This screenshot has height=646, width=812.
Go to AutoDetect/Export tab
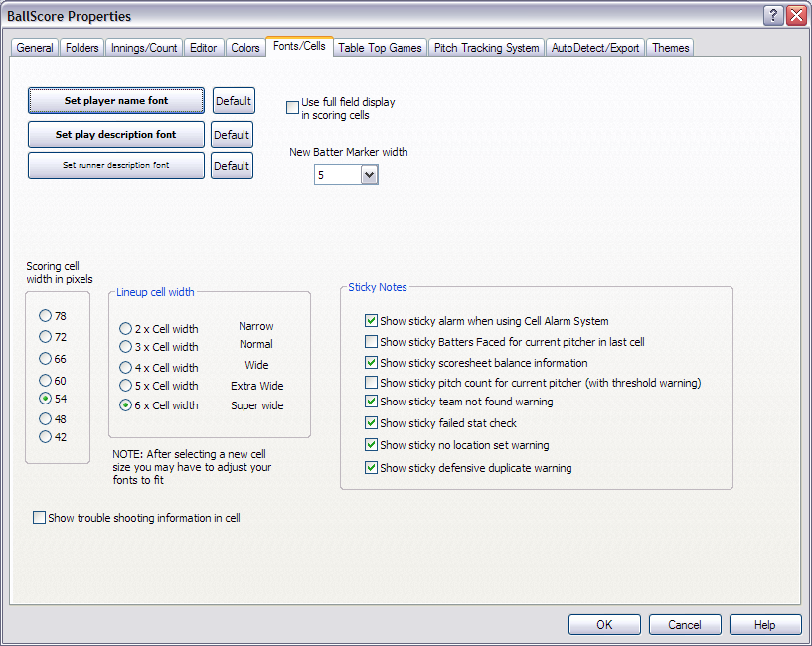click(x=595, y=48)
